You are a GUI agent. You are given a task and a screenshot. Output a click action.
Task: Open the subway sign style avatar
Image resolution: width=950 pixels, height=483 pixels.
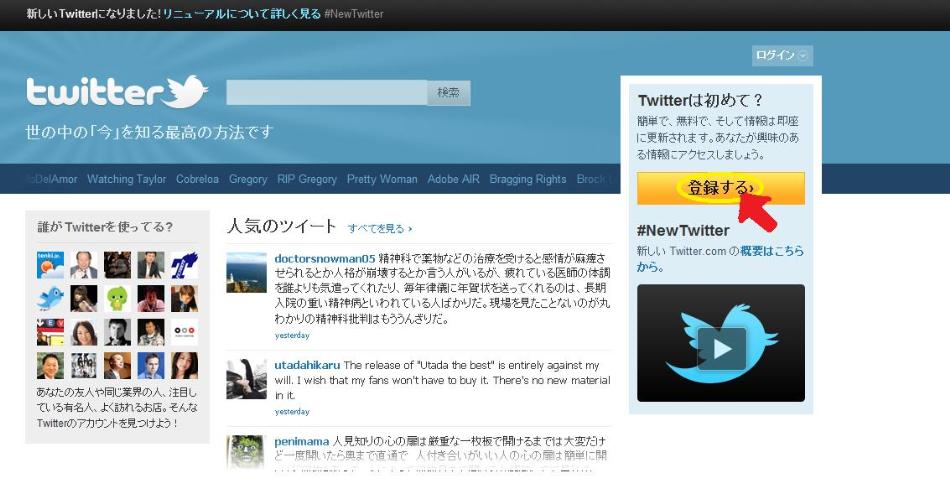click(x=50, y=332)
